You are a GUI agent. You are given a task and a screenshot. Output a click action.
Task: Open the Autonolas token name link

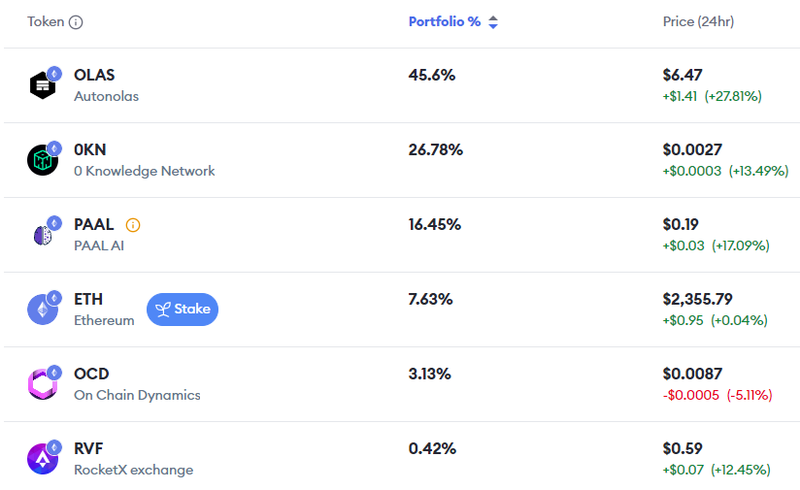pyautogui.click(x=106, y=97)
